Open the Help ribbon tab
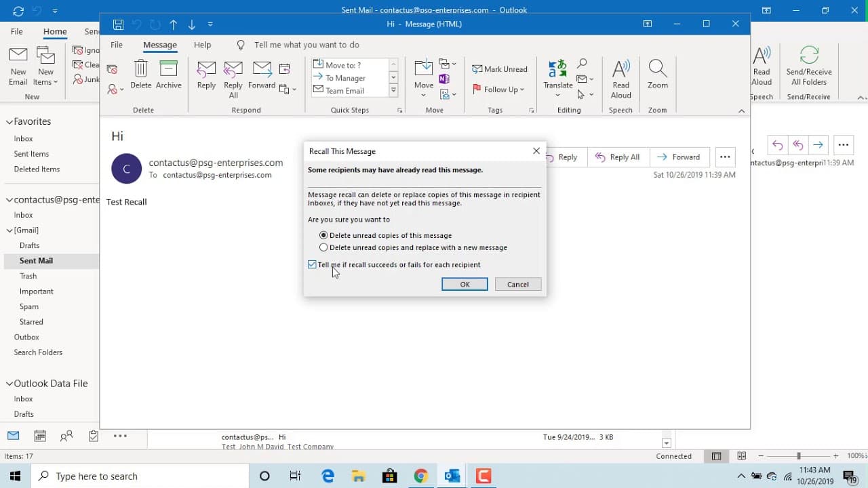This screenshot has width=868, height=488. (x=202, y=45)
